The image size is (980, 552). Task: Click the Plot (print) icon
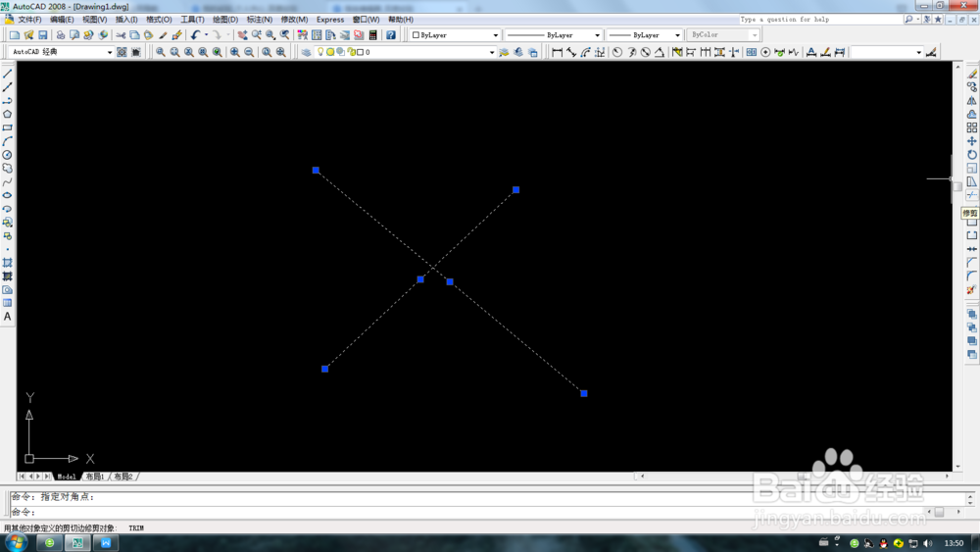(61, 35)
